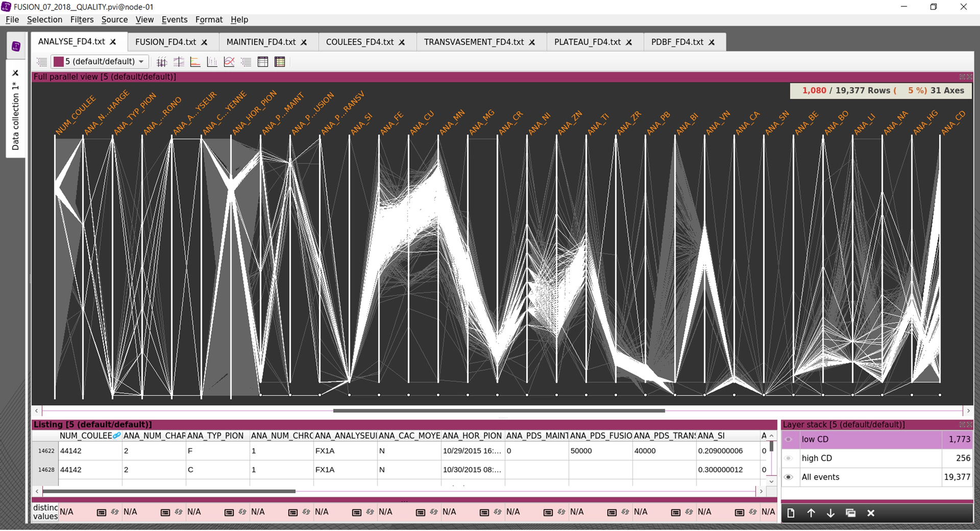Screen dimensions: 980x531
Task: Hide the All events layer
Action: [x=789, y=477]
